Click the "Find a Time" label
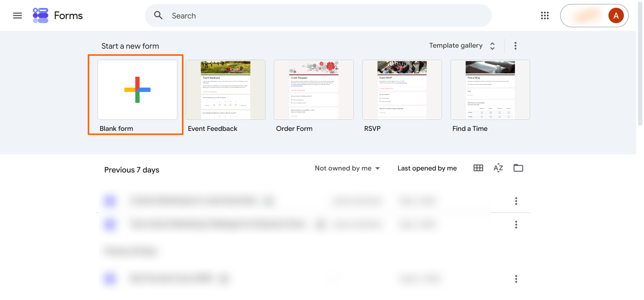 [x=470, y=129]
